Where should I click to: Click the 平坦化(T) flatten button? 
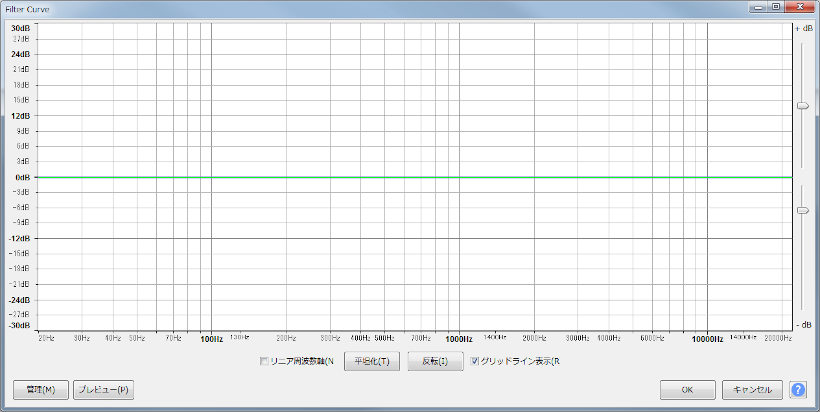point(372,361)
